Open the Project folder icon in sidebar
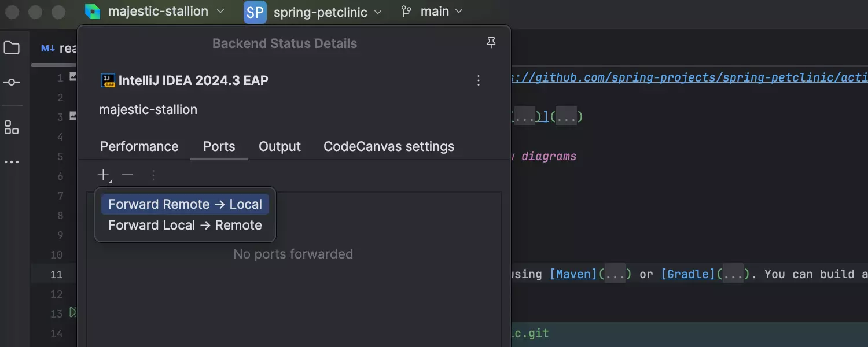Image resolution: width=868 pixels, height=347 pixels. 12,48
